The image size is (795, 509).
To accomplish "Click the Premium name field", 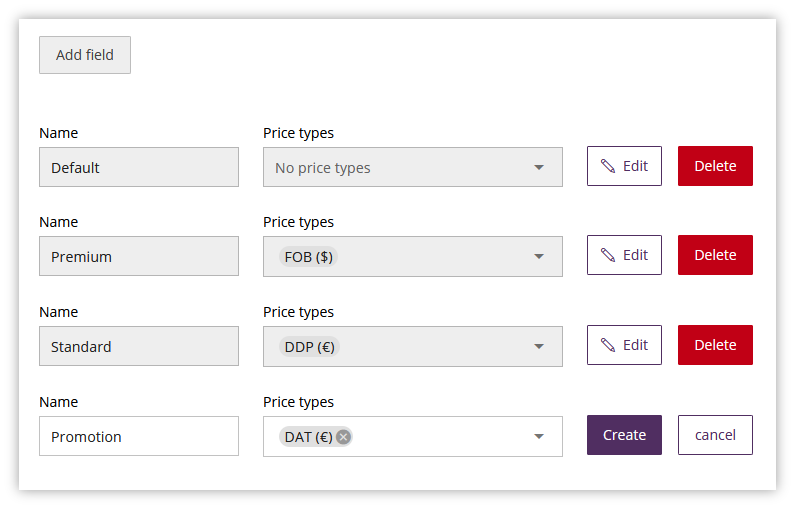I will click(x=139, y=256).
